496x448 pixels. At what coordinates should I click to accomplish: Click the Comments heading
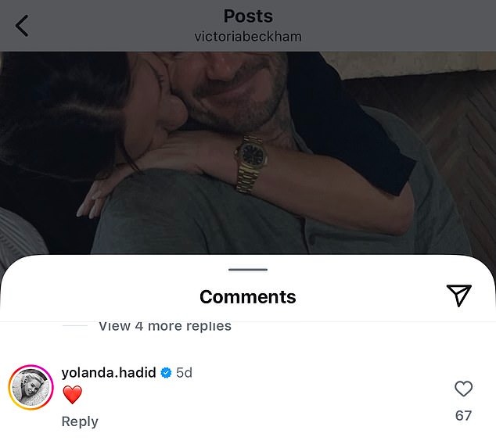click(x=248, y=297)
